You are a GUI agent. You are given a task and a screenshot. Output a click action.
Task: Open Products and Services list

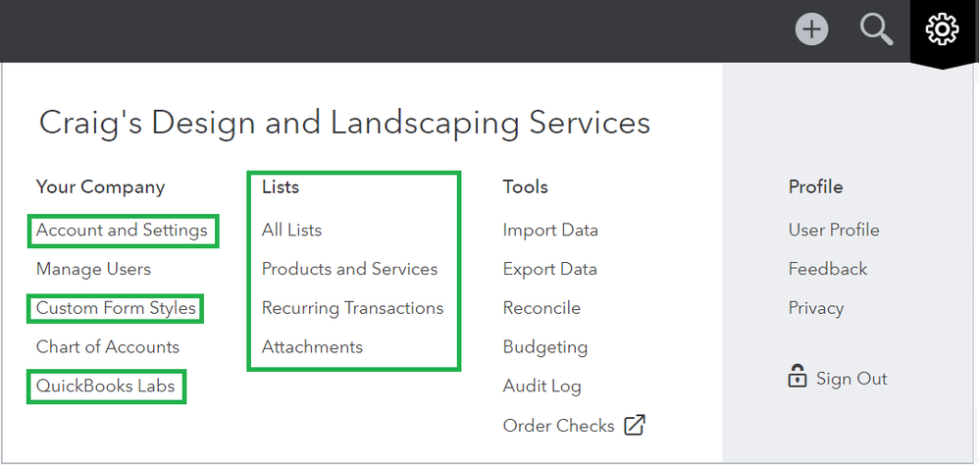349,270
